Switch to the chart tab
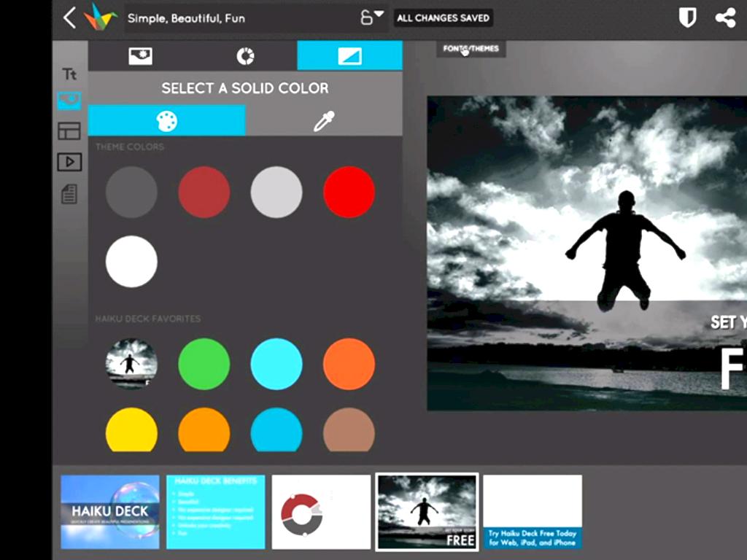 [x=245, y=56]
